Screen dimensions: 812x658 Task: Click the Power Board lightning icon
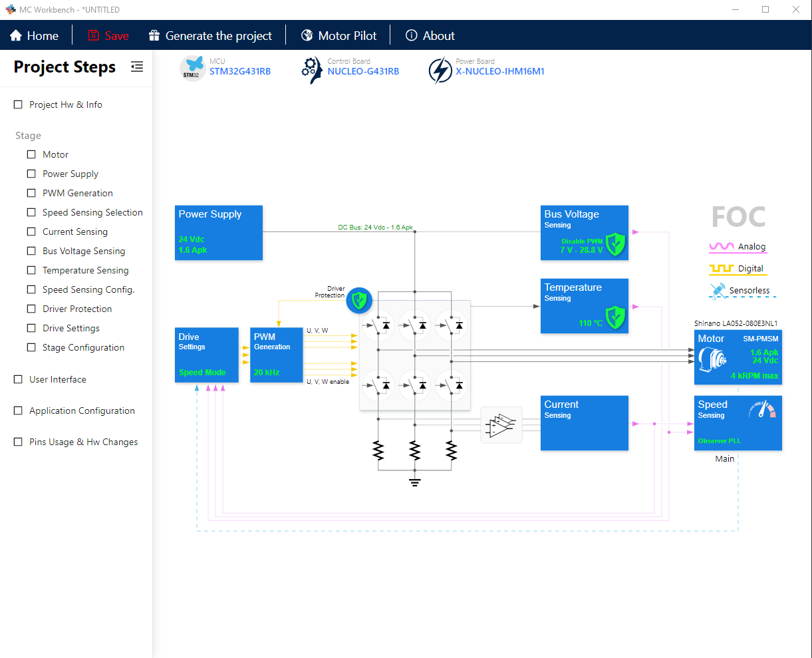click(440, 71)
